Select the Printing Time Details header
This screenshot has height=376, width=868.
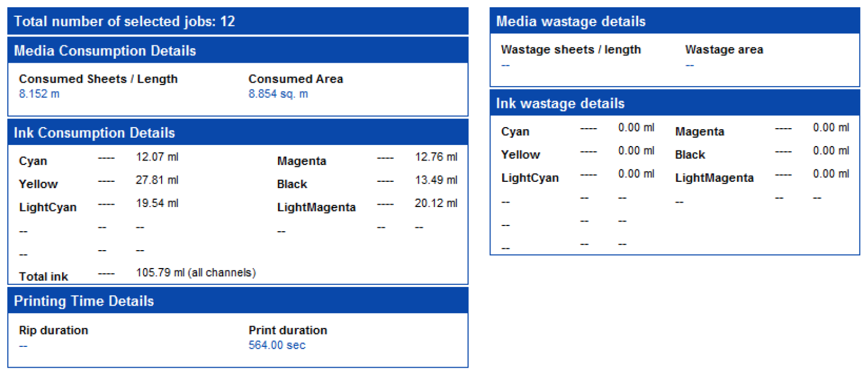pyautogui.click(x=238, y=300)
